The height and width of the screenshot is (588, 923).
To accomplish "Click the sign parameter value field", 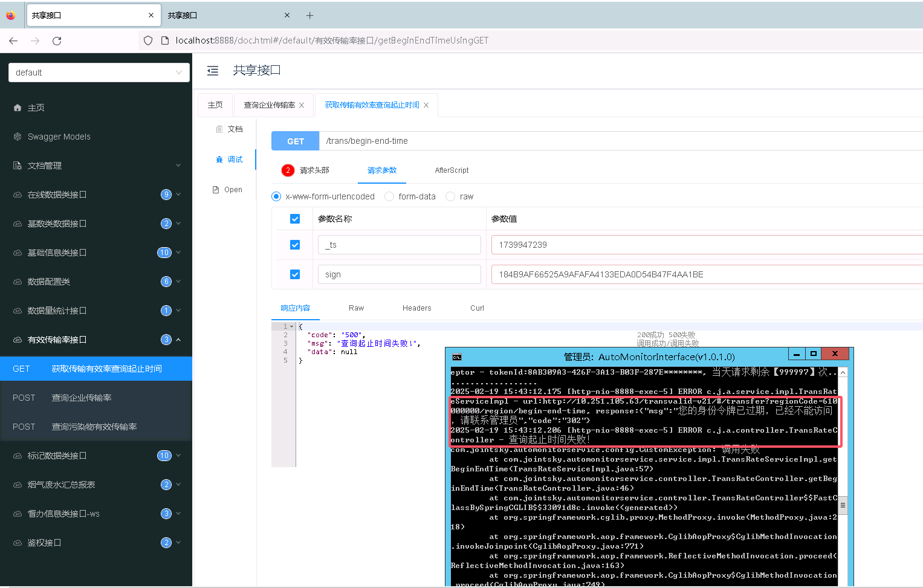I will 707,274.
